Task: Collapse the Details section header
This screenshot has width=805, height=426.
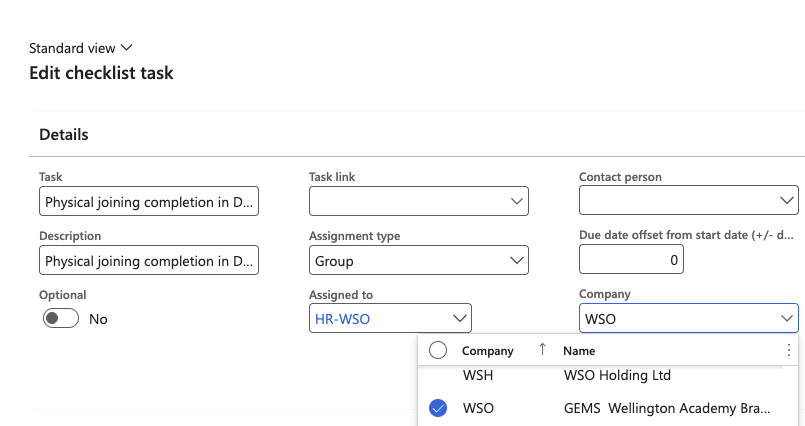Action: (64, 134)
